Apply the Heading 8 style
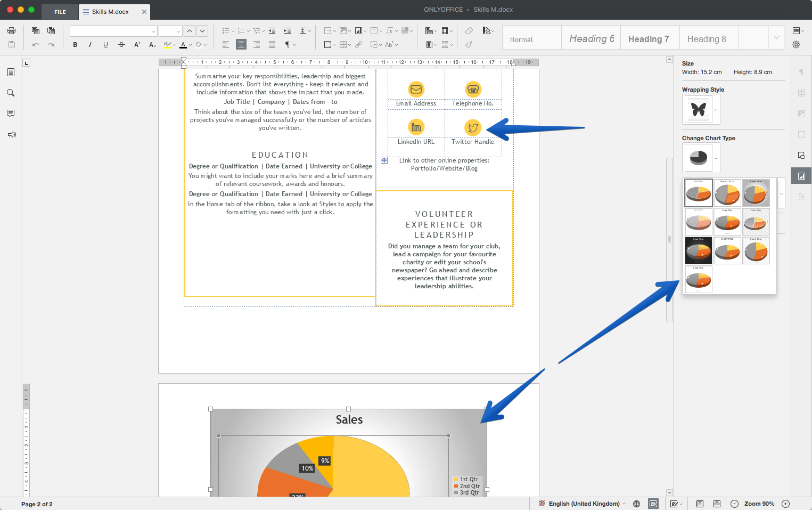The height and width of the screenshot is (510, 812). click(709, 39)
